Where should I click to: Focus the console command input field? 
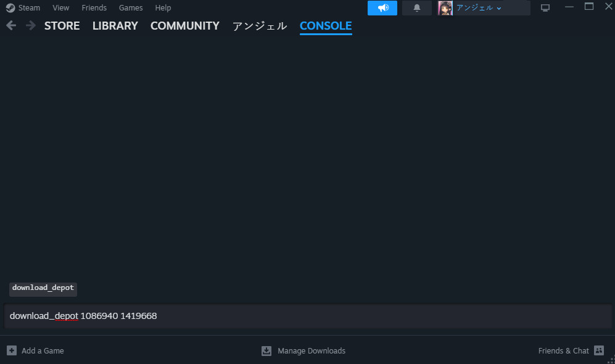[307, 316]
